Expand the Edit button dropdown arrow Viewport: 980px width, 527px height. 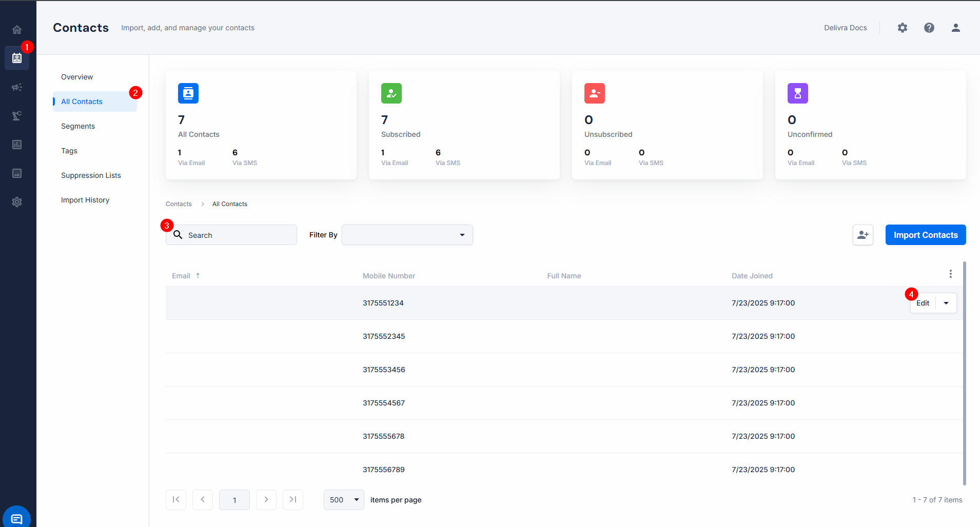pyautogui.click(x=946, y=303)
